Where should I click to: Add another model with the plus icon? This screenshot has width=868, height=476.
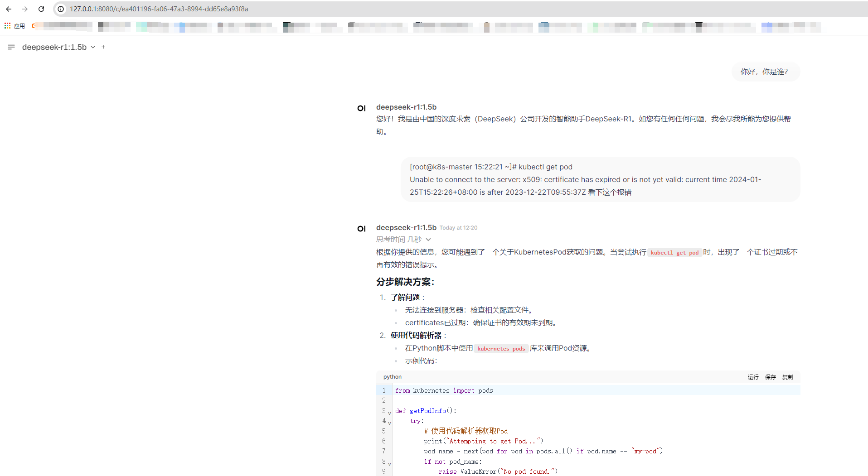pos(103,47)
